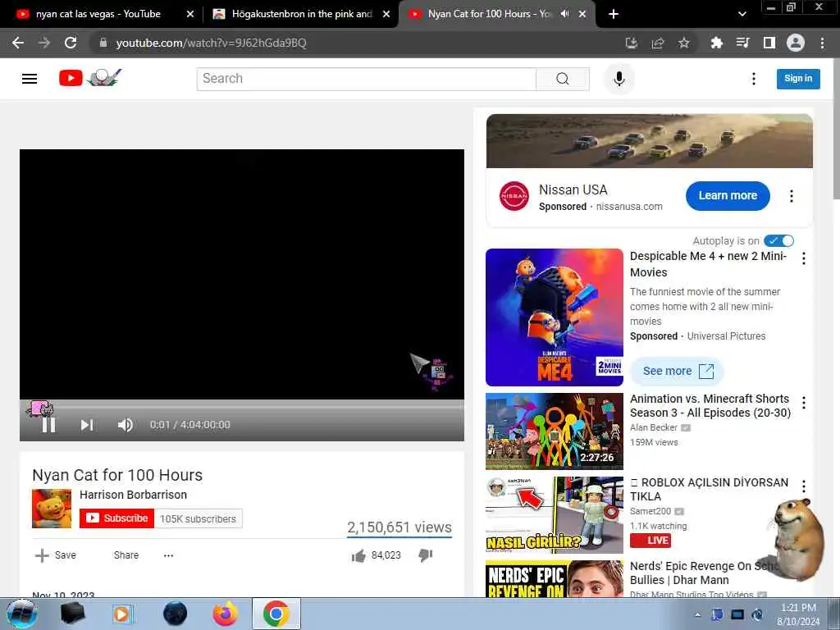840x630 pixels.
Task: Turn off the Autoplay toggle
Action: pyautogui.click(x=779, y=241)
